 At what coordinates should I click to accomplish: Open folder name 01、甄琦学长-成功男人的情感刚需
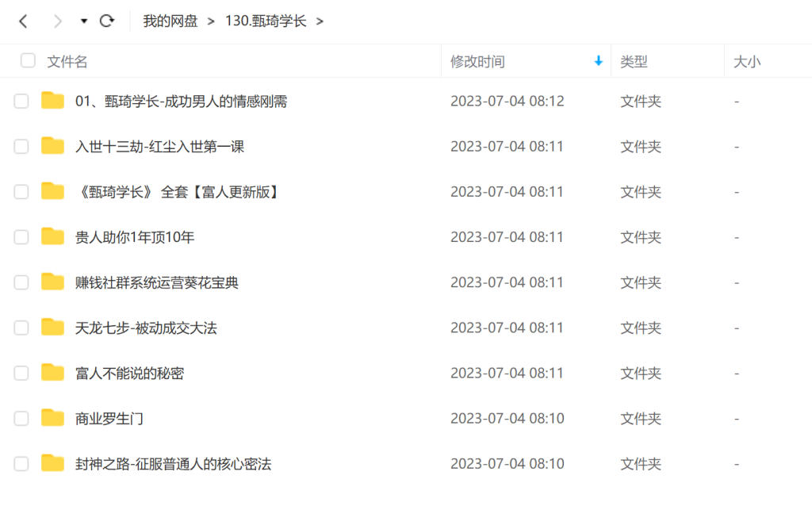tap(182, 101)
